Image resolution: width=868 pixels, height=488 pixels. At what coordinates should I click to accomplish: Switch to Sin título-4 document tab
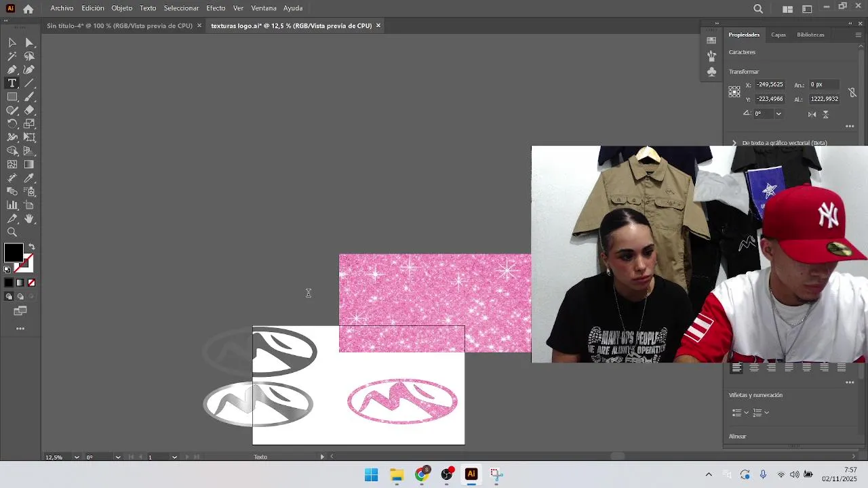tap(120, 26)
